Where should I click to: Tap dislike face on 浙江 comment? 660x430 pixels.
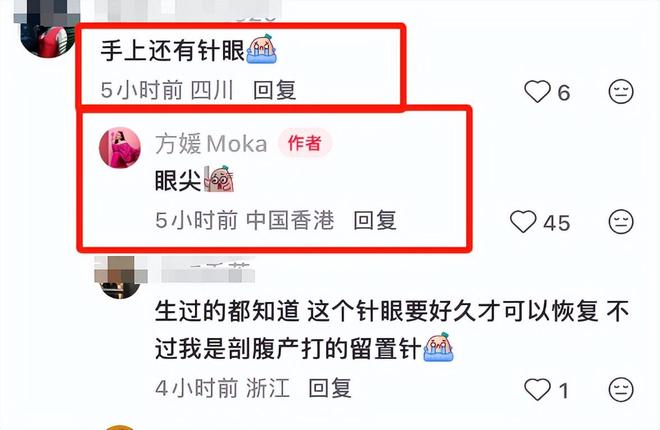[x=621, y=389]
